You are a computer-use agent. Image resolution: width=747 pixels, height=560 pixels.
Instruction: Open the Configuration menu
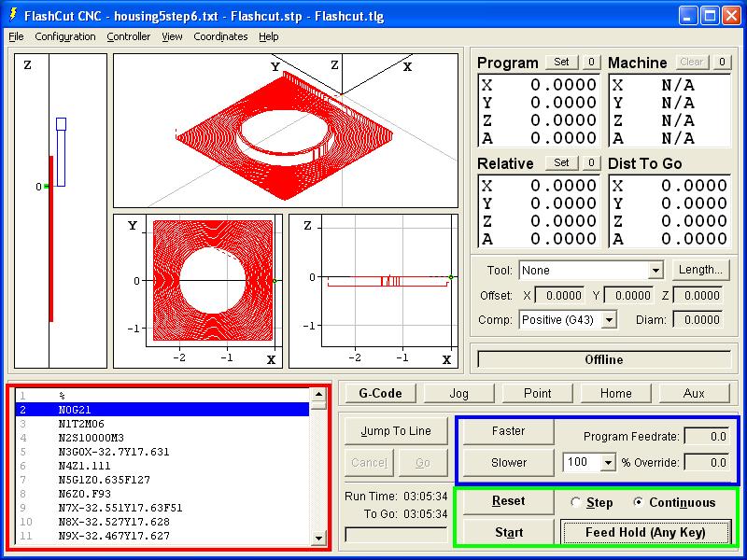click(65, 36)
